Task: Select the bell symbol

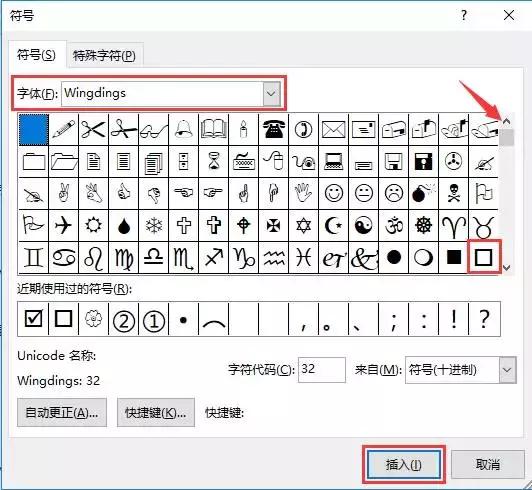Action: pos(184,130)
